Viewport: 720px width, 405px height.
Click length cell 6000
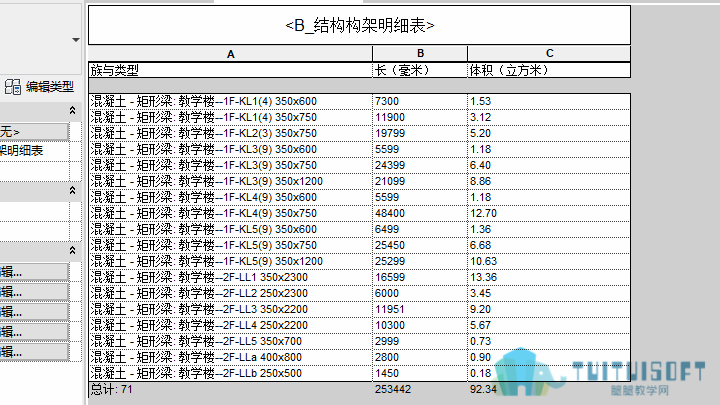420,293
